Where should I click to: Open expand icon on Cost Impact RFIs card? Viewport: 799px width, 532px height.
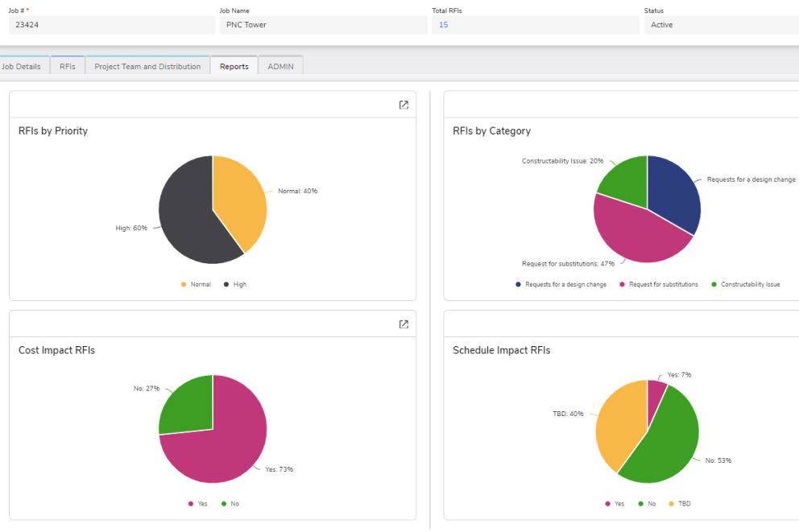click(x=404, y=324)
